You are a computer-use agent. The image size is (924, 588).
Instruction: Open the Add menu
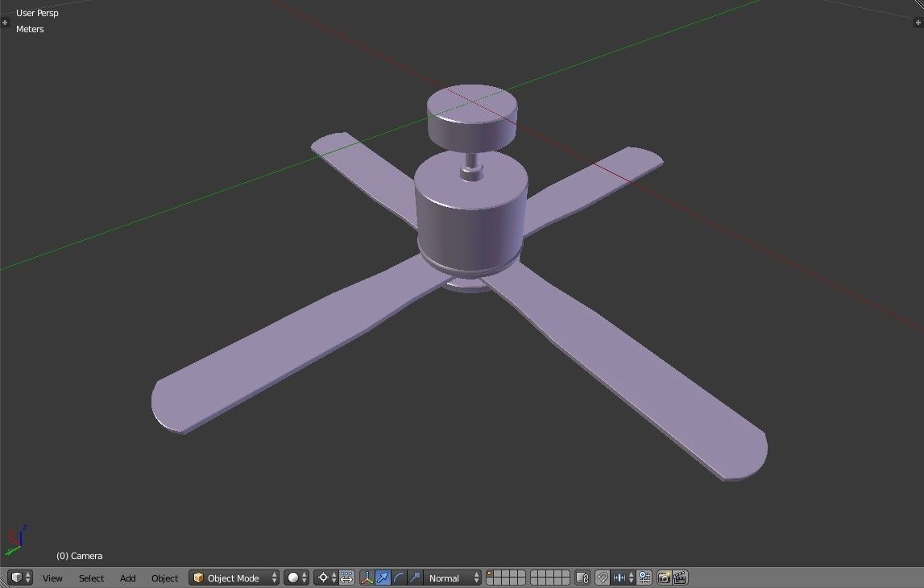(x=128, y=578)
